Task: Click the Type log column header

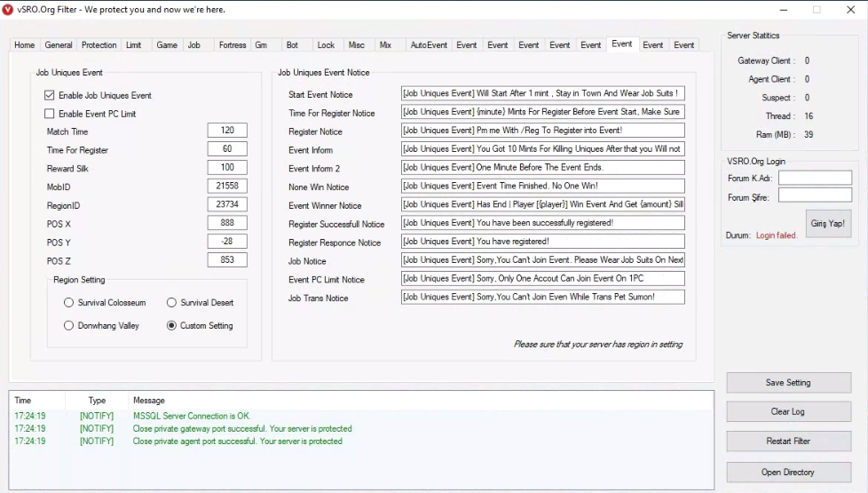Action: [97, 400]
